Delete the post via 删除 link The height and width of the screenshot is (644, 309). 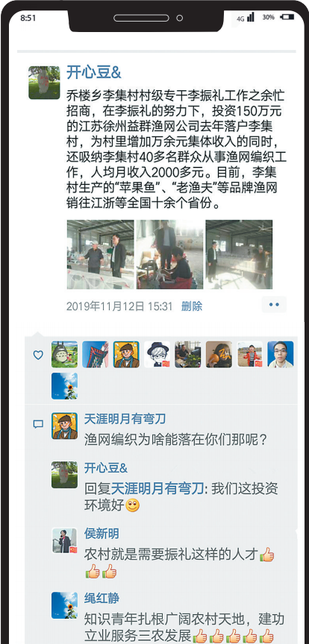click(x=192, y=306)
